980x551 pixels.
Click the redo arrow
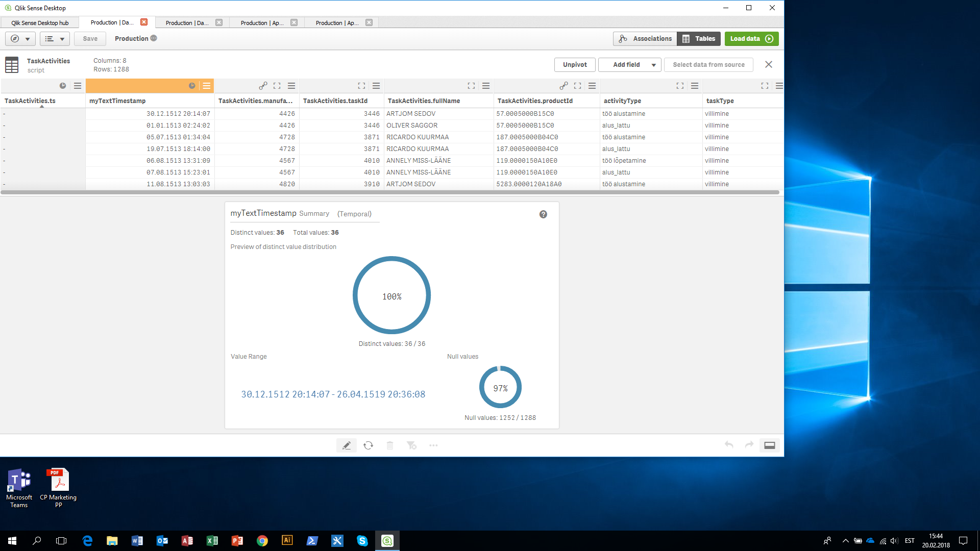click(x=749, y=445)
